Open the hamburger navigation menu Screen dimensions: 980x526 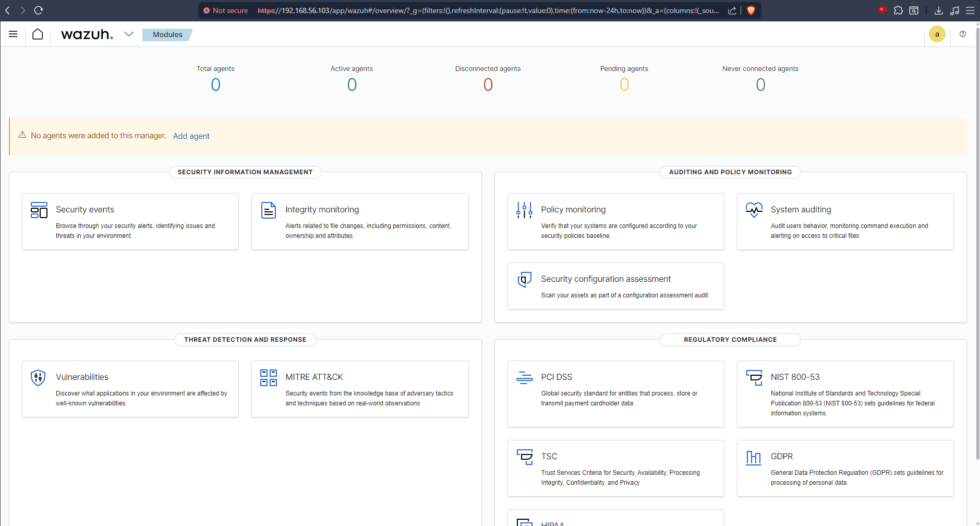click(x=13, y=34)
